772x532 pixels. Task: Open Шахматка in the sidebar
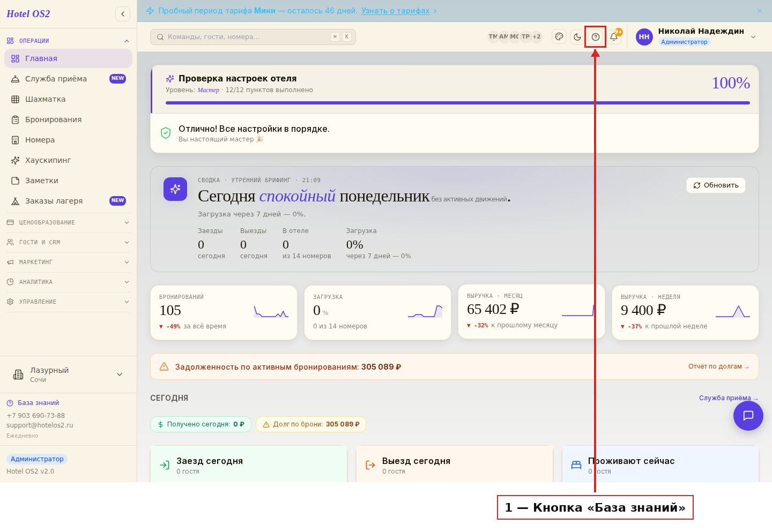pyautogui.click(x=68, y=99)
